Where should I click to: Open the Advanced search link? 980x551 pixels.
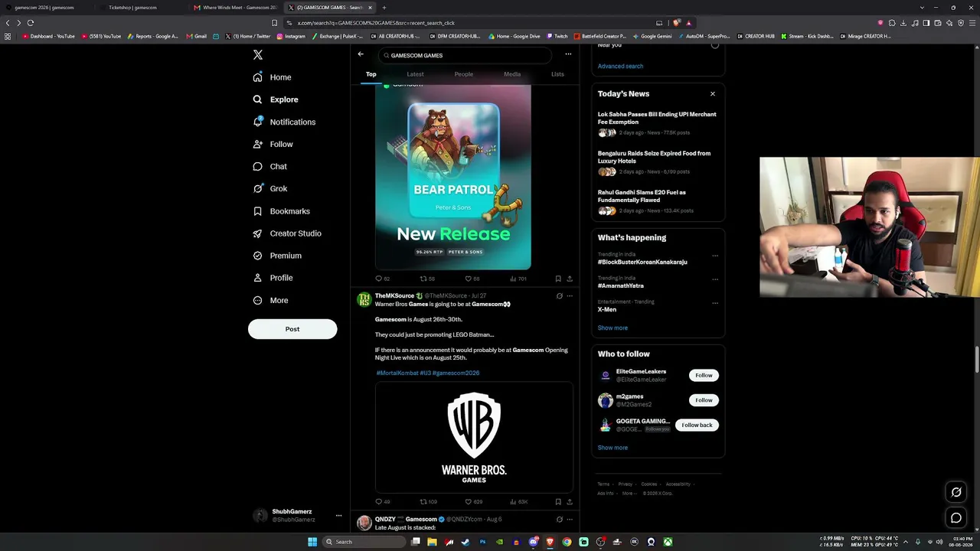tap(620, 67)
